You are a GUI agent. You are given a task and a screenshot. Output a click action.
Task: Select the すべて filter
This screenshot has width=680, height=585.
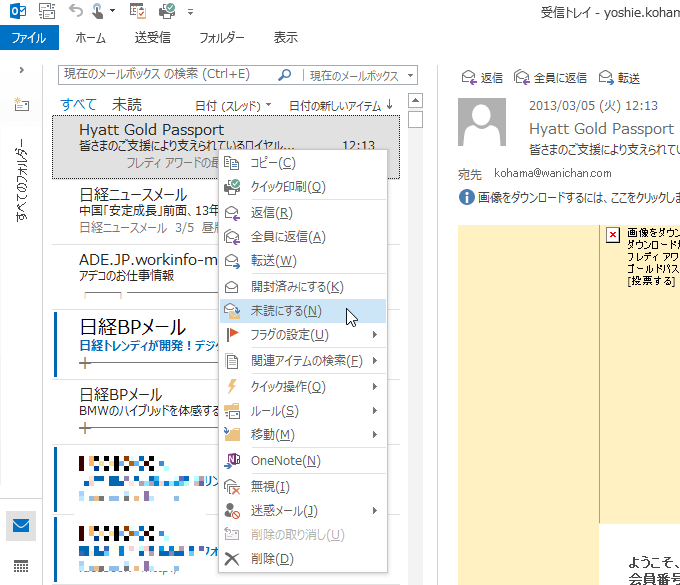pos(78,105)
